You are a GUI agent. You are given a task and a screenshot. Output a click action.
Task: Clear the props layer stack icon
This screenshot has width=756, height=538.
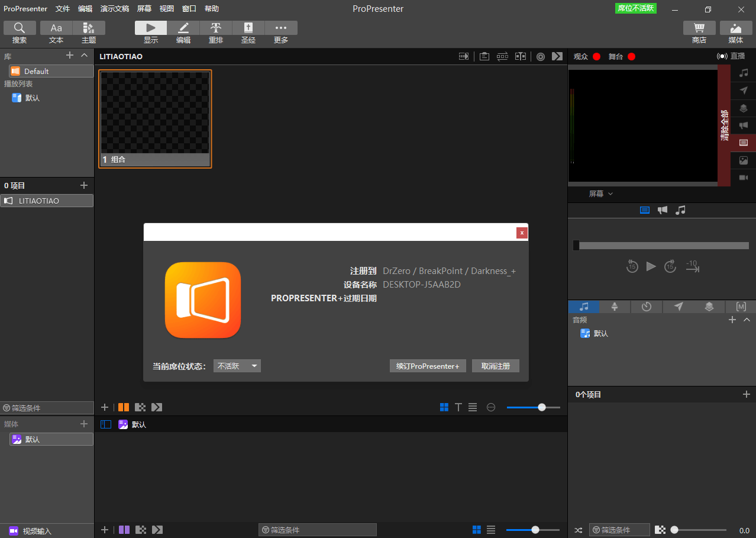[744, 108]
